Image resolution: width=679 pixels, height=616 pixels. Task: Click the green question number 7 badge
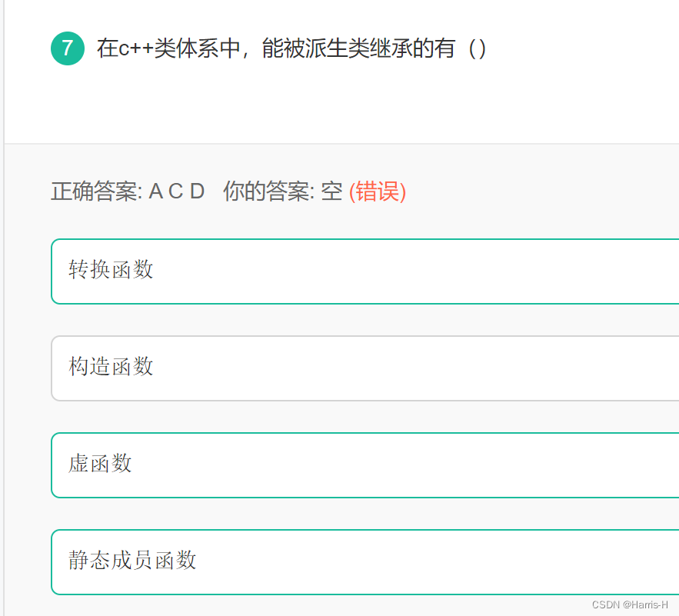[x=67, y=48]
